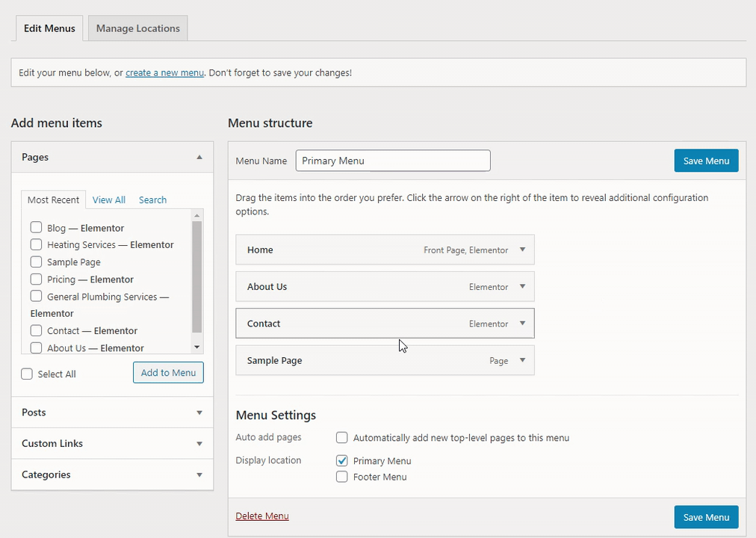The image size is (756, 538).
Task: Click the pages list scroll-down arrow
Action: pyautogui.click(x=196, y=347)
